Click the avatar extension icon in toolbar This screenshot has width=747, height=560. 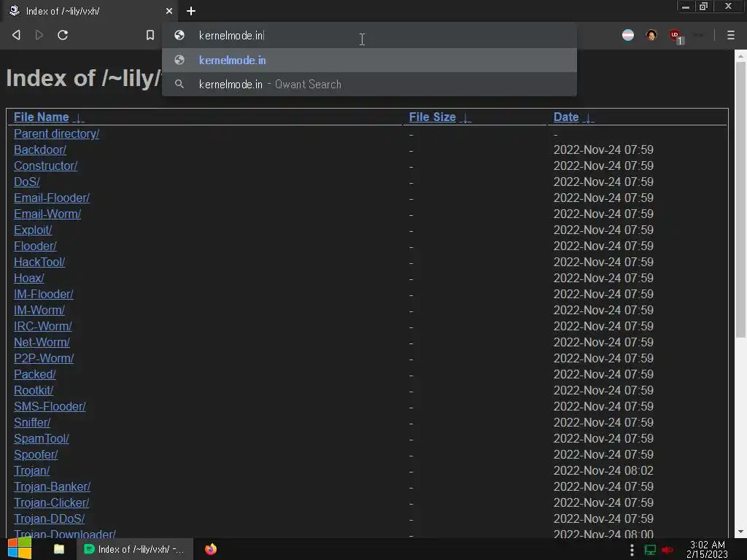coord(651,35)
